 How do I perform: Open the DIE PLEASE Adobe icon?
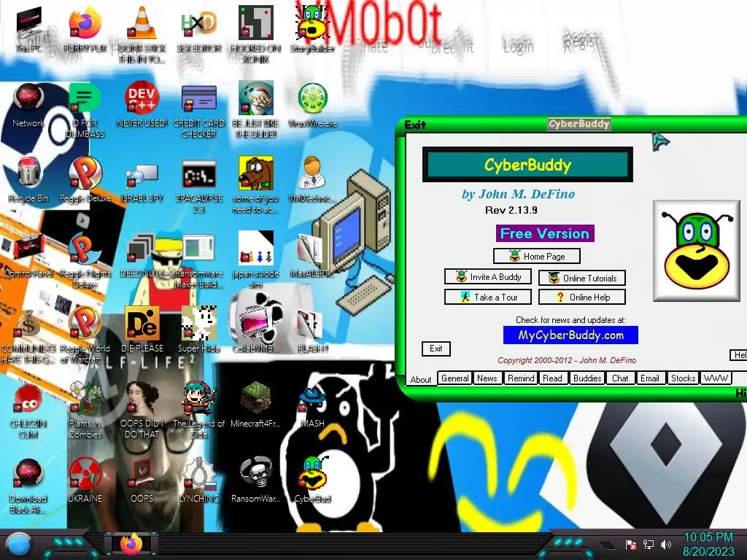tap(142, 330)
